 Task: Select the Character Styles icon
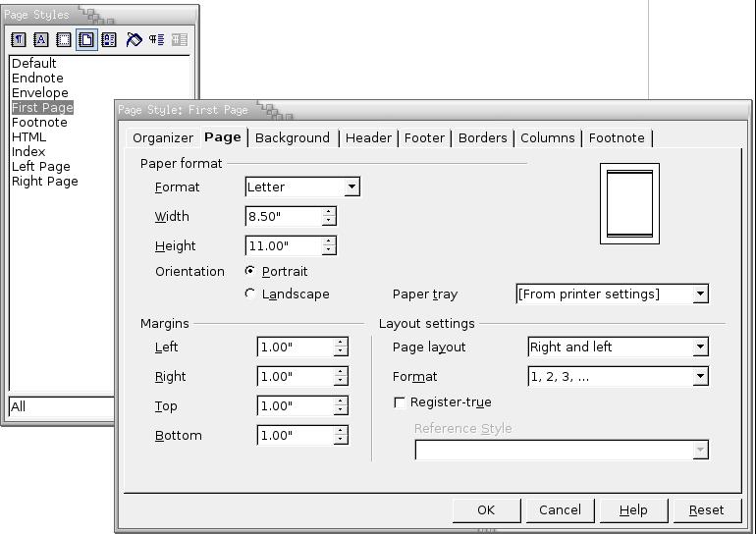(41, 40)
